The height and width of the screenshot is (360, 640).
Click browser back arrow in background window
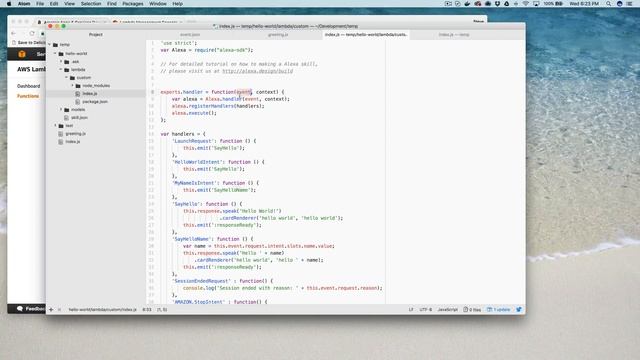(13, 33)
